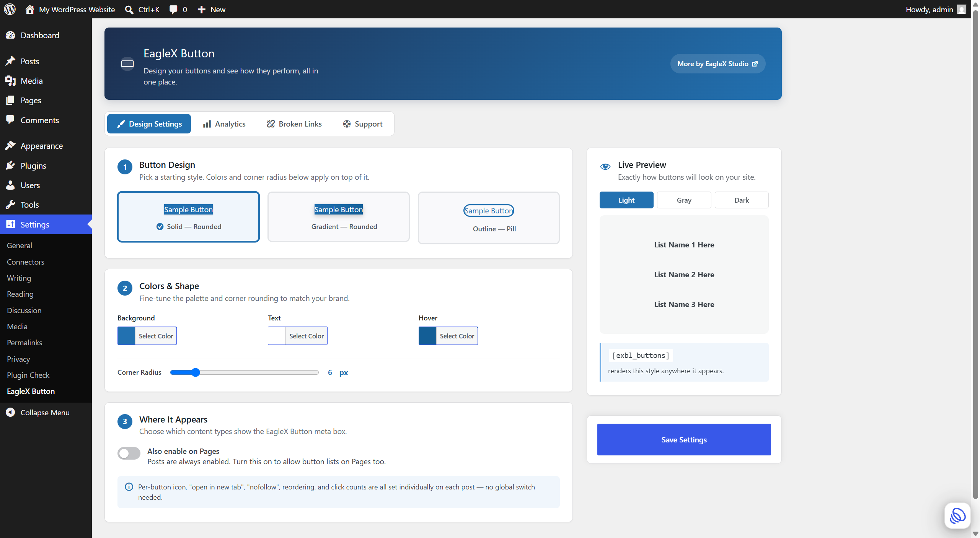
Task: Click List Name 1 Here preview item
Action: (684, 245)
